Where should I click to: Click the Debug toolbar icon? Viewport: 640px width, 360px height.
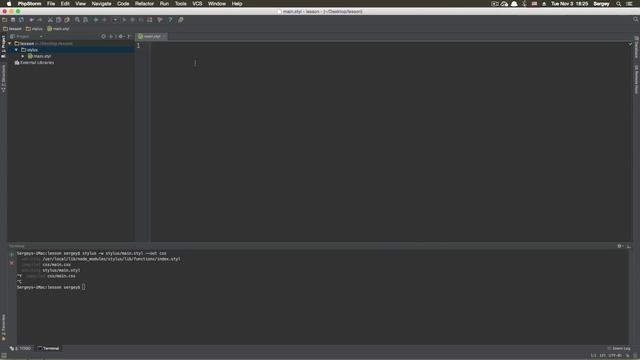(132, 20)
